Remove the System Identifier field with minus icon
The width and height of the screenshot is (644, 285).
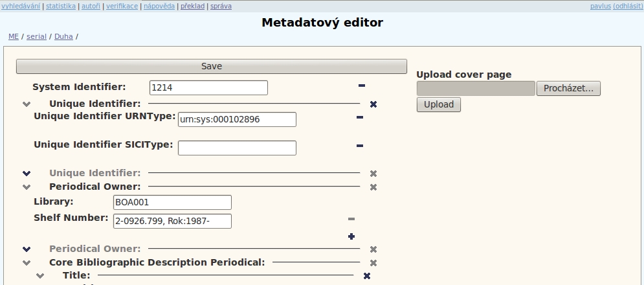point(361,85)
